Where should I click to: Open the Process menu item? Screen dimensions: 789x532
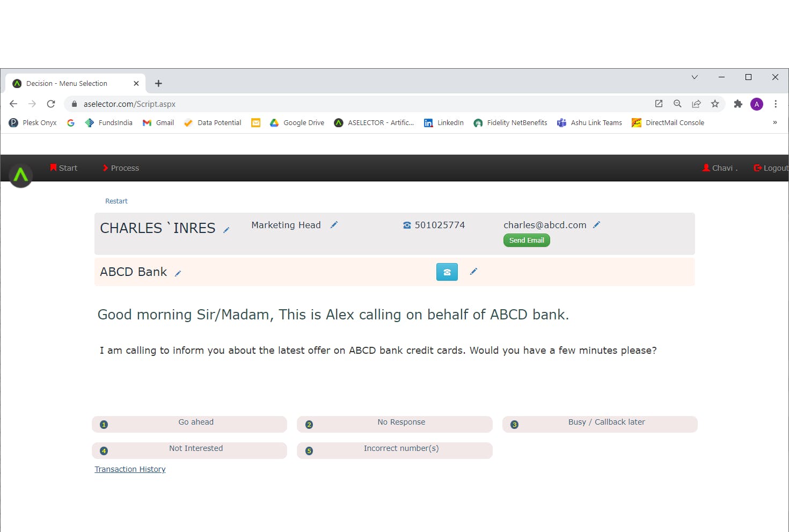pyautogui.click(x=121, y=168)
